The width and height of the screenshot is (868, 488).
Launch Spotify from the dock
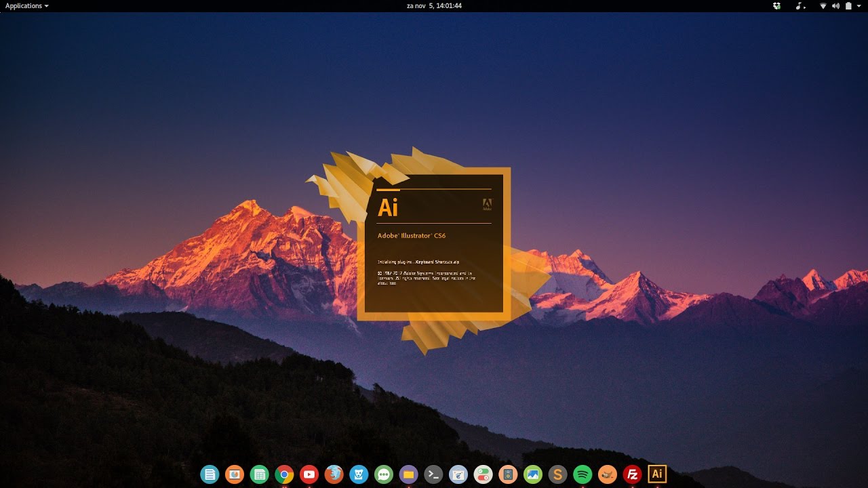pos(583,474)
